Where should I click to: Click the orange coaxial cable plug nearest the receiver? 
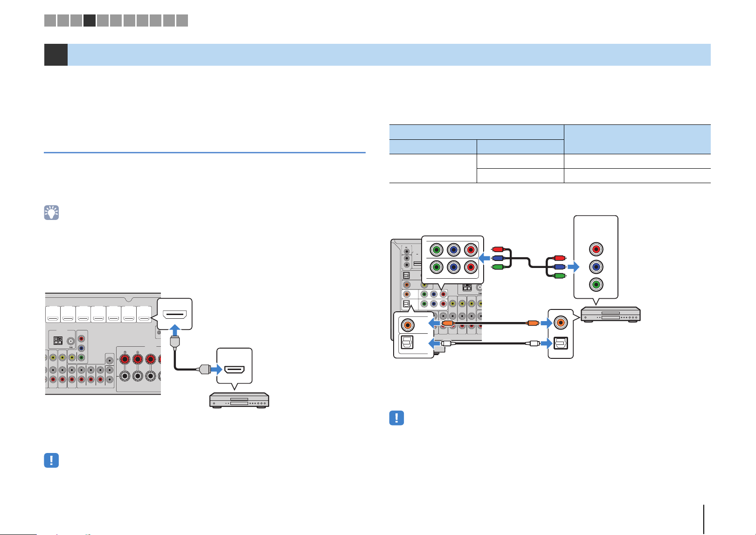447,323
